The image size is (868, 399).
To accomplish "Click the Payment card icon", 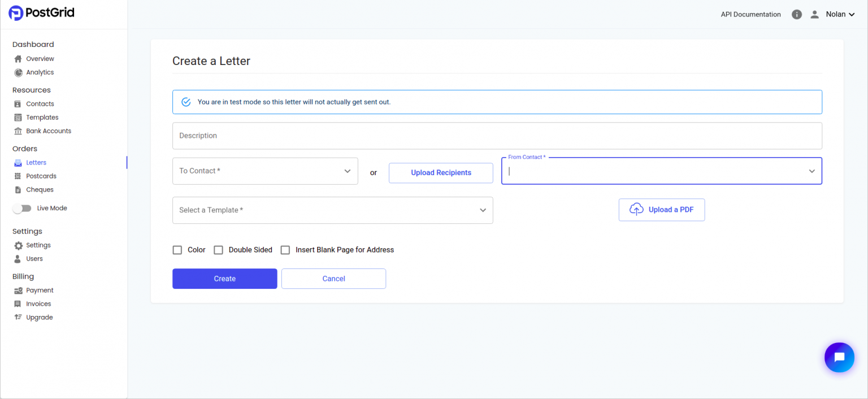I will point(18,290).
